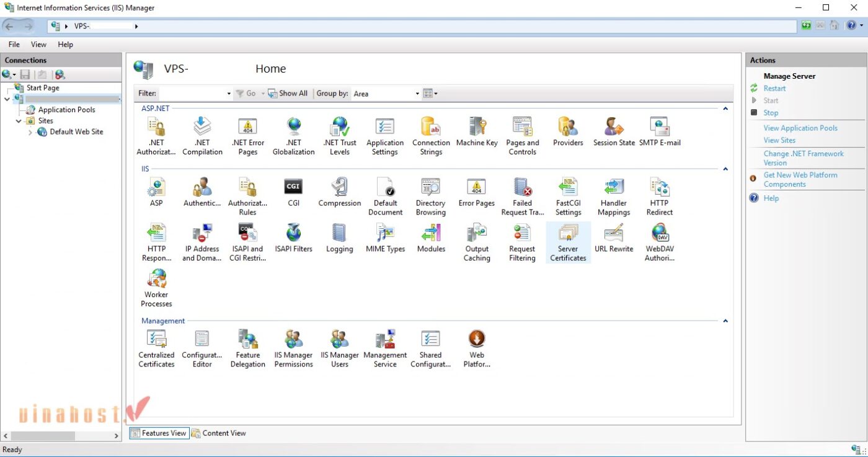
Task: Collapse the ASP.NET section
Action: click(725, 108)
